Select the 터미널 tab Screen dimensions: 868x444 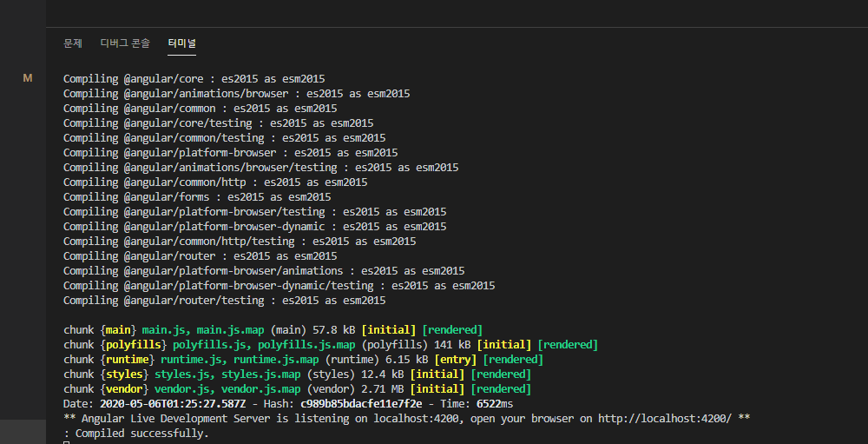point(181,43)
